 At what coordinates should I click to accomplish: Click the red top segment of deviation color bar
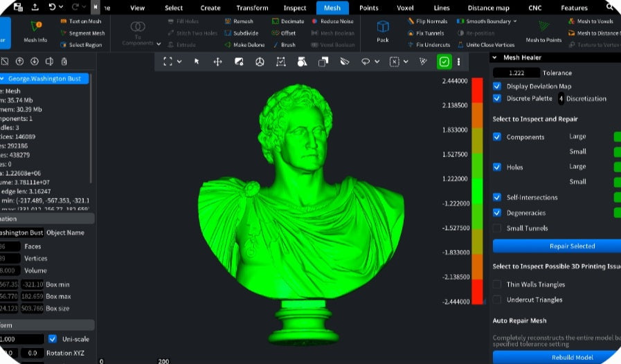coord(477,90)
